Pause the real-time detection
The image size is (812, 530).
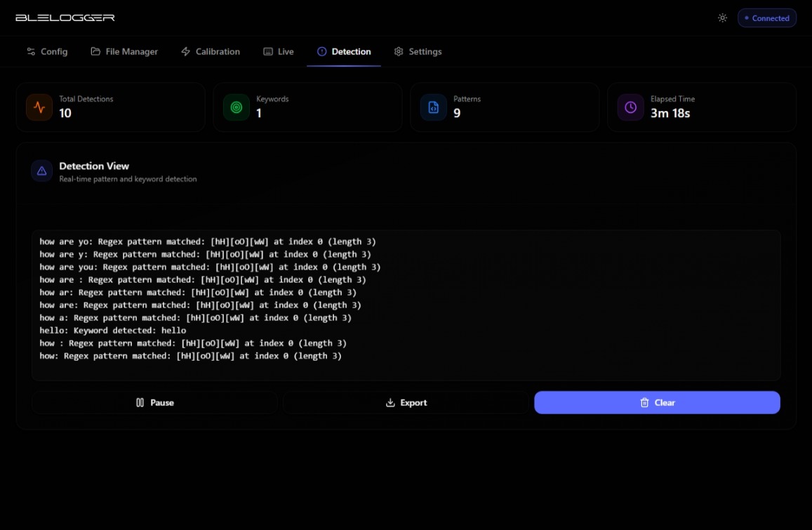[154, 403]
